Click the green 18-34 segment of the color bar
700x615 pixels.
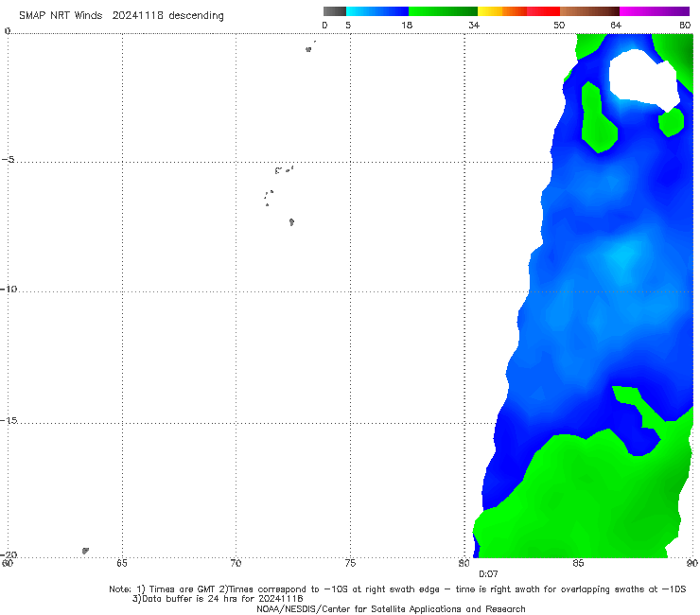click(443, 11)
